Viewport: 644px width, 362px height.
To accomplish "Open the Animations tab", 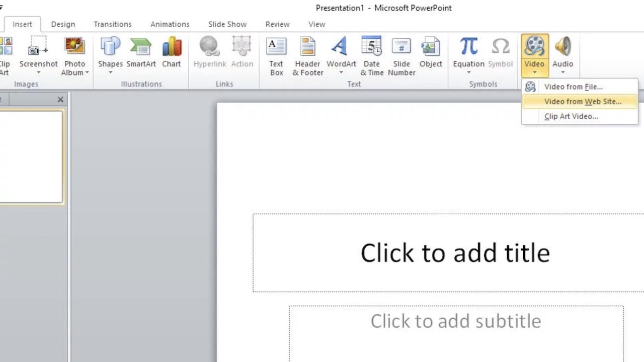I will coord(170,24).
